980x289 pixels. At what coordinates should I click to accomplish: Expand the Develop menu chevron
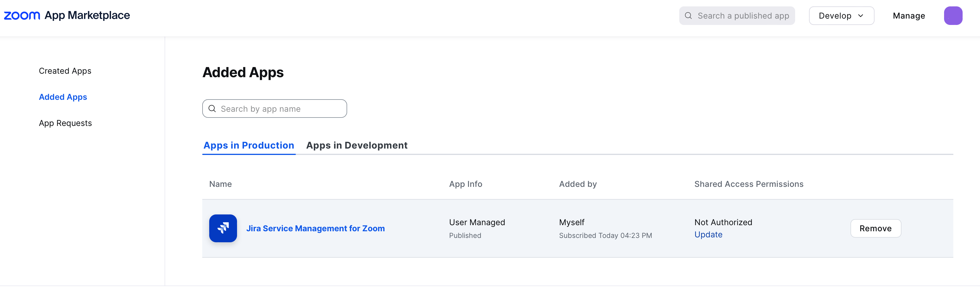(x=861, y=16)
